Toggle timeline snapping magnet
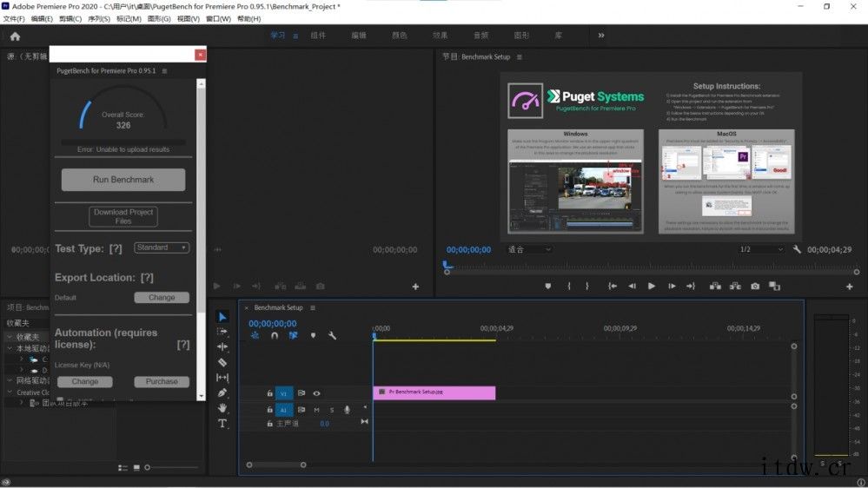Screen dimensions: 868x488 click(x=275, y=335)
